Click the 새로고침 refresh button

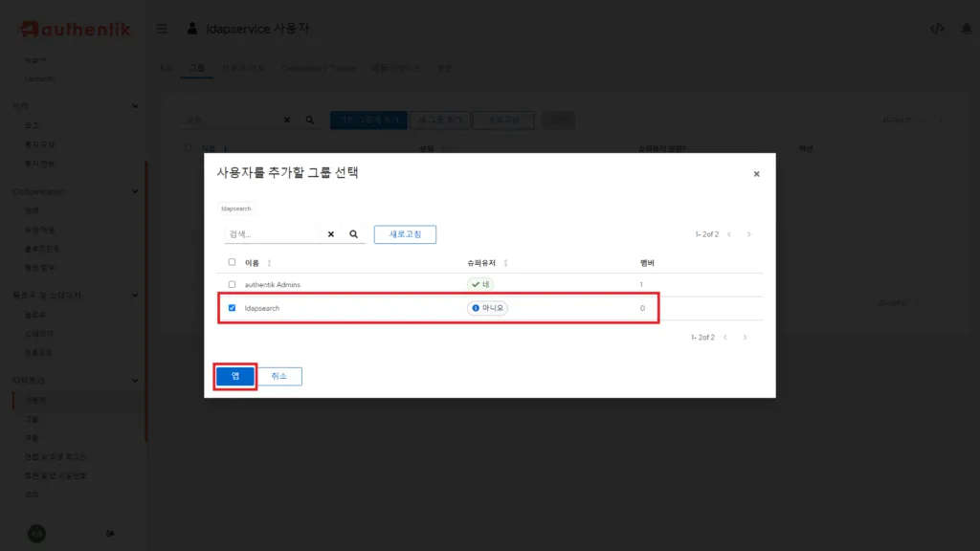tap(404, 233)
